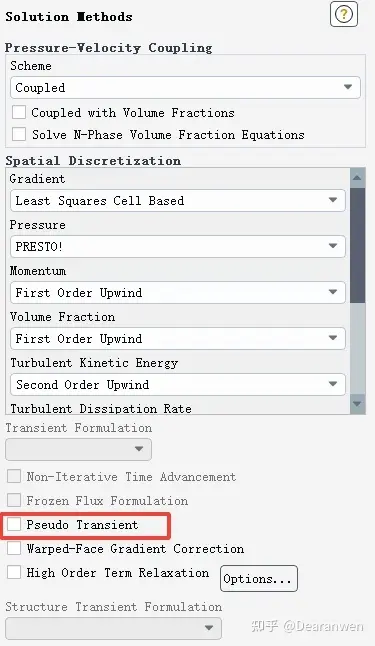
Task: Click the Spatial Discretization scrollbar thumb
Action: coord(357,245)
